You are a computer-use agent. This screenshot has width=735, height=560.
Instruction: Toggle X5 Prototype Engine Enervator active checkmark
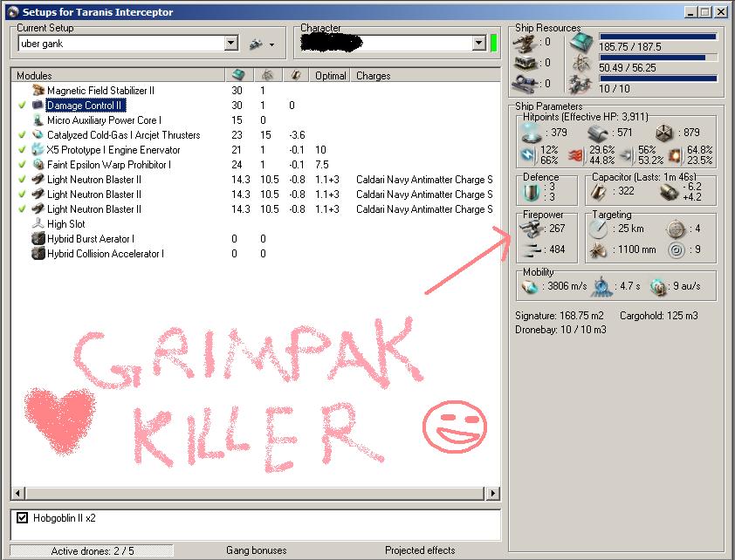[x=22, y=150]
